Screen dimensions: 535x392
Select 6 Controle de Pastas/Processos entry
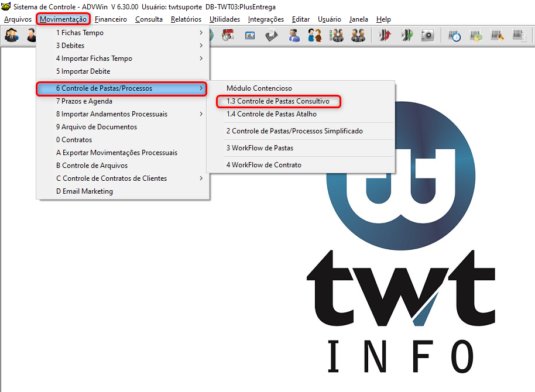[x=122, y=88]
